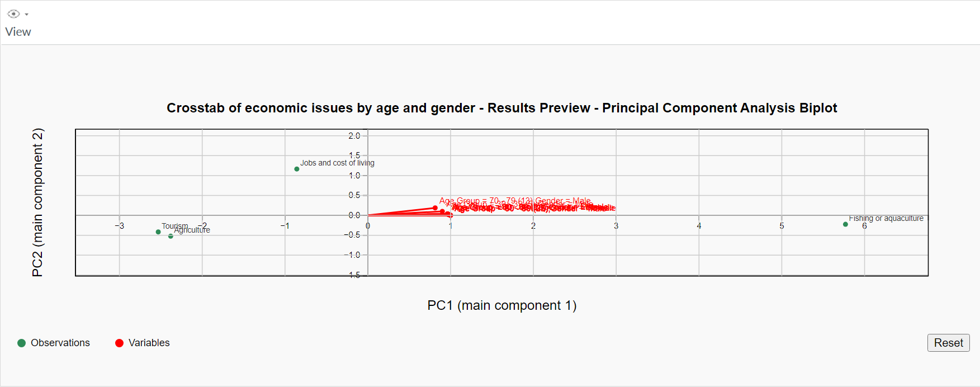Click the eye View icon
The height and width of the screenshot is (387, 980).
pyautogui.click(x=13, y=14)
